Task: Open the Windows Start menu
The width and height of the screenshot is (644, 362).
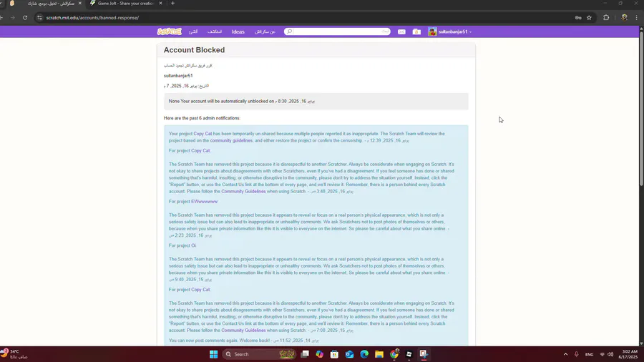Action: 213,354
